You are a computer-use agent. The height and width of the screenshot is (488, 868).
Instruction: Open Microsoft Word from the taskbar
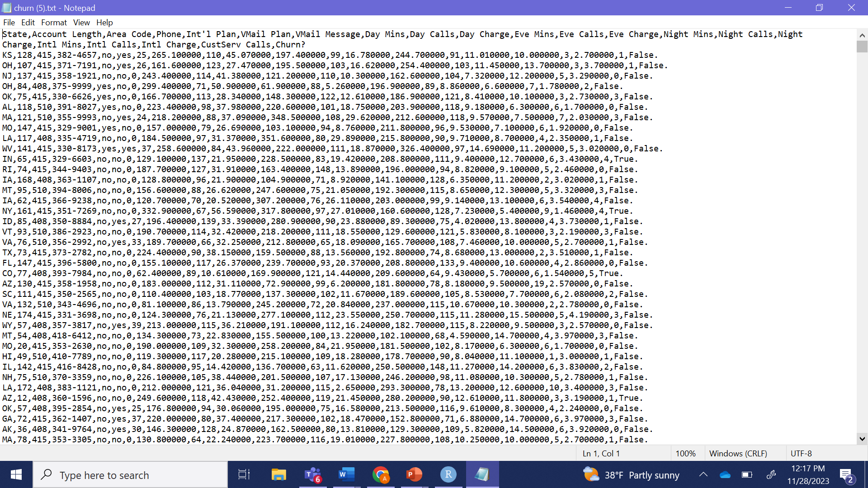(346, 474)
